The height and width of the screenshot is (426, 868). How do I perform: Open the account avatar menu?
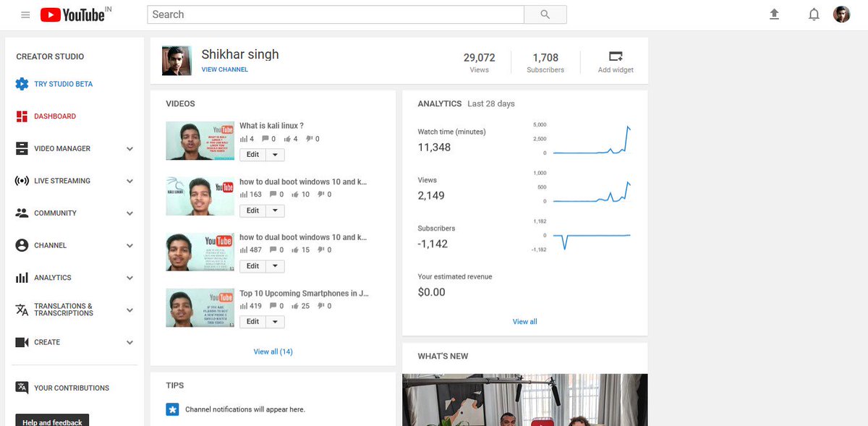click(x=842, y=14)
